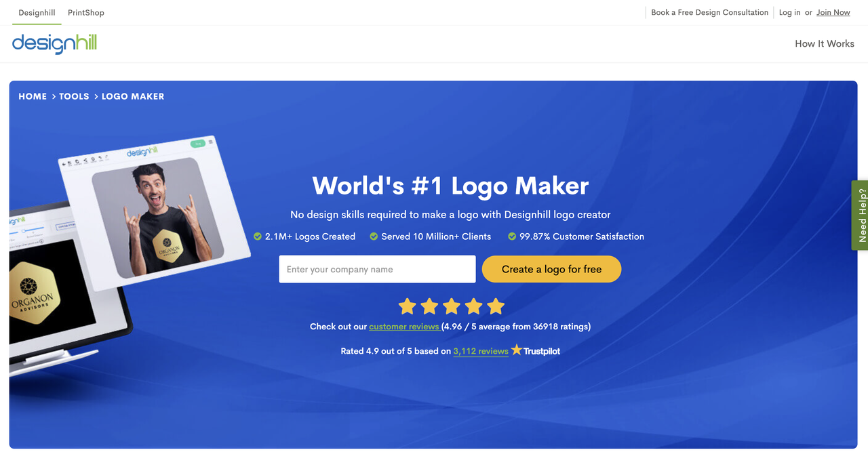This screenshot has width=868, height=454.
Task: Open the customer reviews link
Action: click(x=404, y=327)
